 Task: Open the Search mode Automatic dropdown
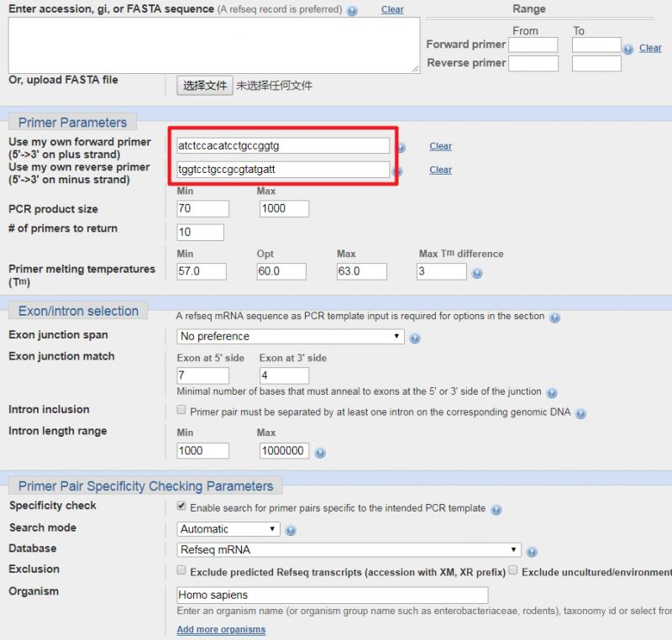(229, 529)
